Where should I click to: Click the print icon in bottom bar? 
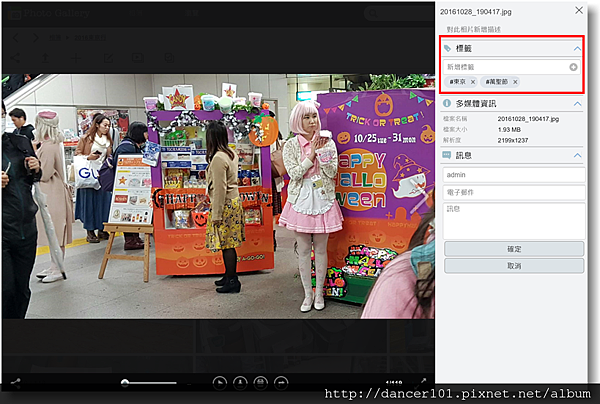[261, 383]
